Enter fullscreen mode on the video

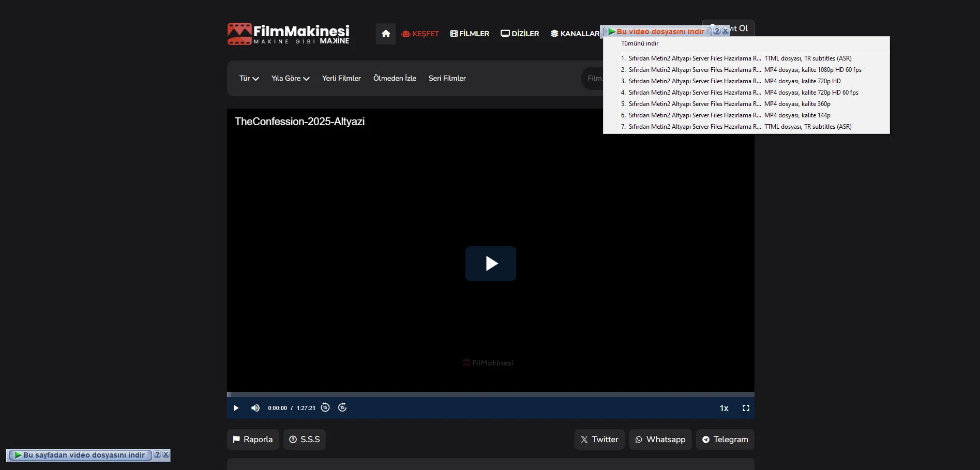(x=746, y=408)
